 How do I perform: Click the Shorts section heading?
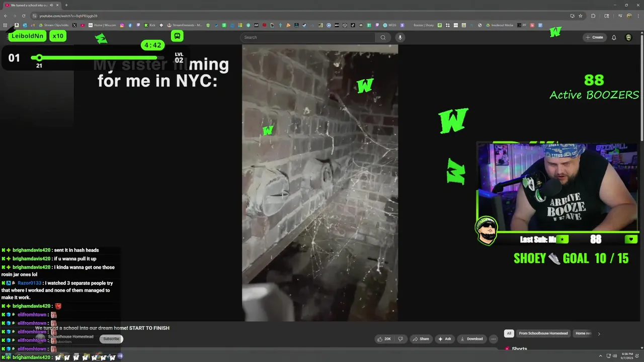point(519,349)
